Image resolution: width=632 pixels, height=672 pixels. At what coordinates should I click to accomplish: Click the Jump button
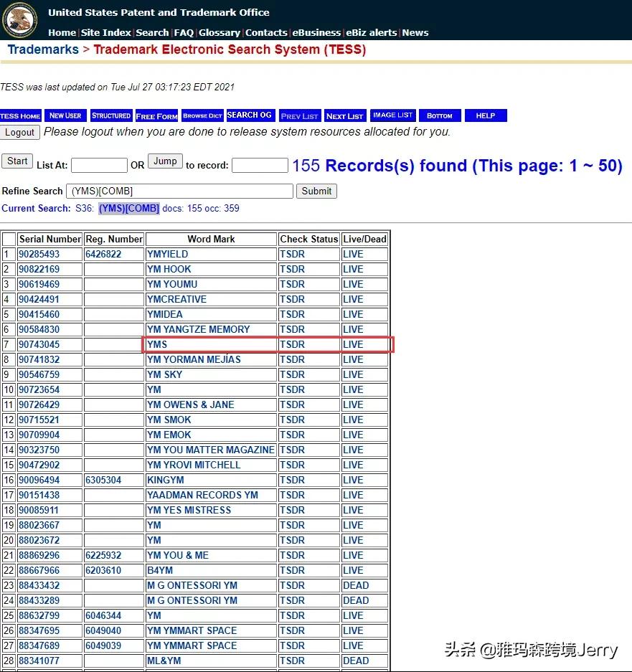click(x=165, y=161)
